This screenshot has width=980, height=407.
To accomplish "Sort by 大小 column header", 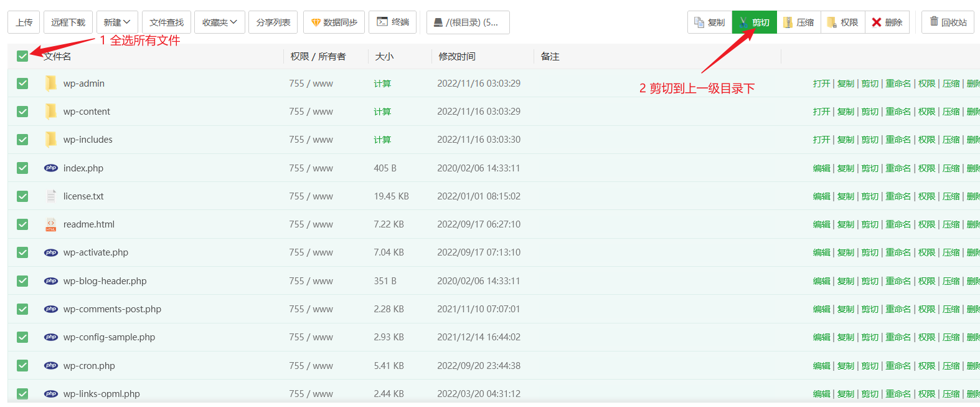I will [x=384, y=57].
